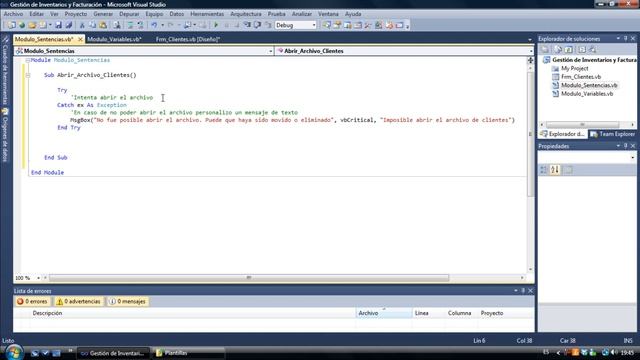640x360 pixels.
Task: Sort errors by Archivo column
Action: (384, 313)
